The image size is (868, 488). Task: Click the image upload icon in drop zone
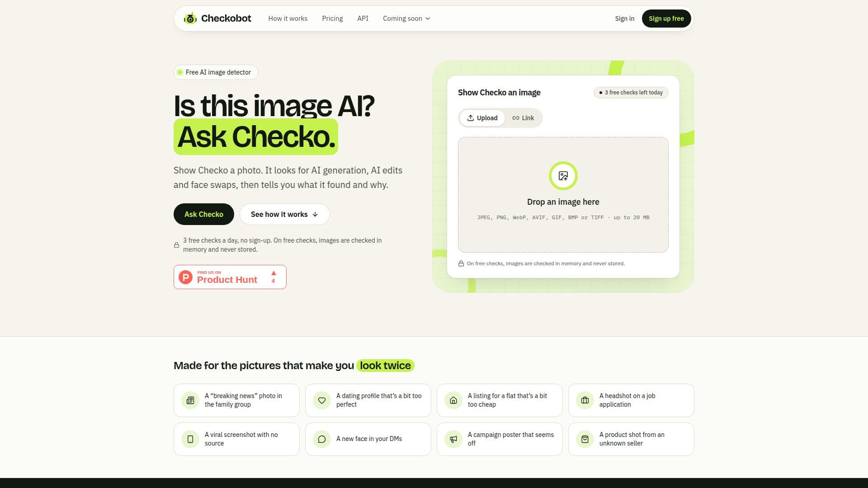tap(563, 176)
